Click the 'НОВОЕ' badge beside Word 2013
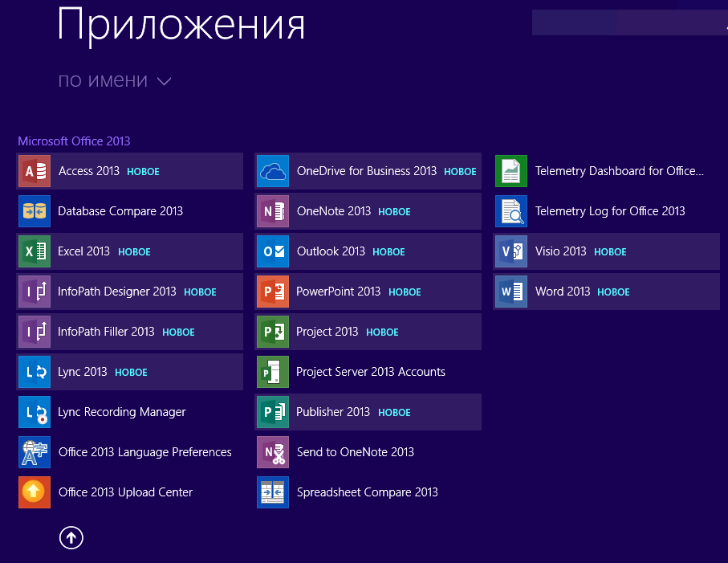This screenshot has width=728, height=563. click(x=613, y=292)
